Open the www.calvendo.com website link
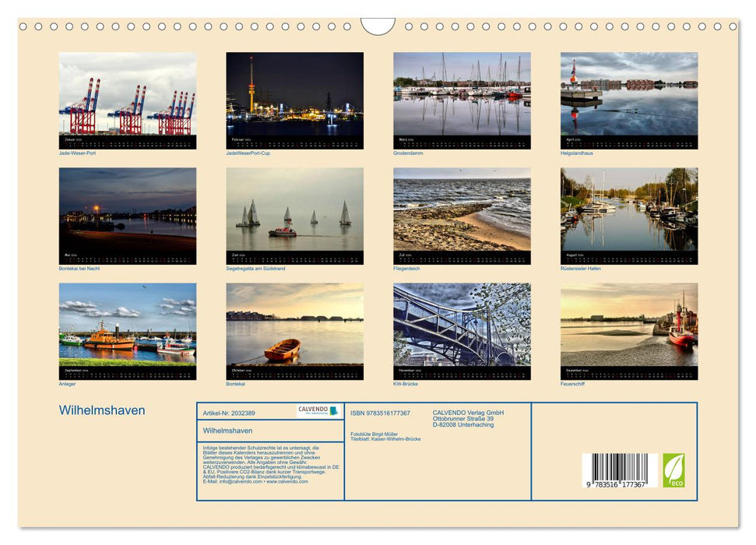This screenshot has height=545, width=756. pos(287,481)
